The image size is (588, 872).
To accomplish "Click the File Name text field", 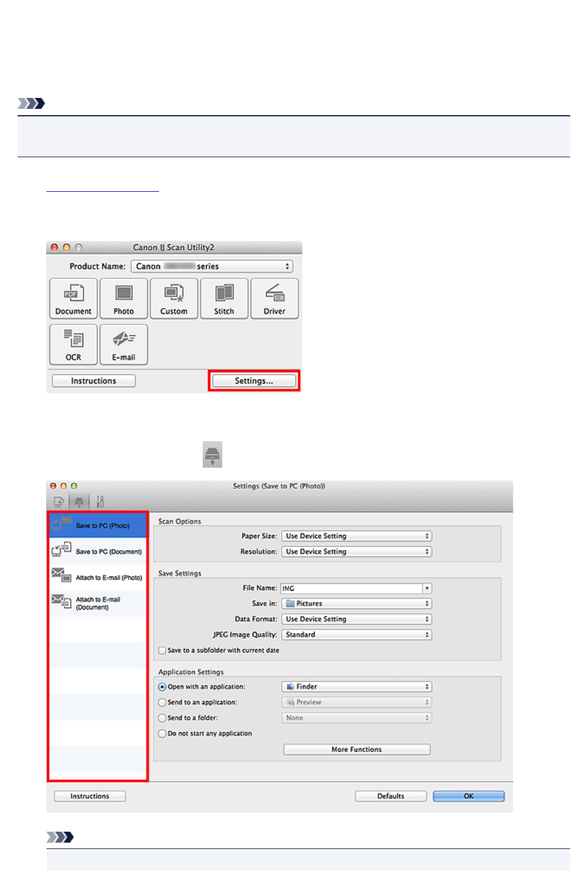I will (x=351, y=588).
